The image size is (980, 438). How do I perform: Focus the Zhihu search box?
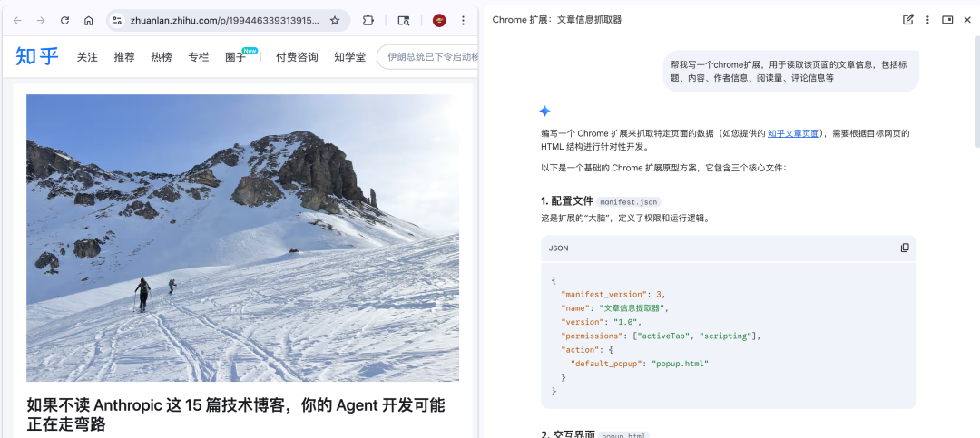point(428,57)
